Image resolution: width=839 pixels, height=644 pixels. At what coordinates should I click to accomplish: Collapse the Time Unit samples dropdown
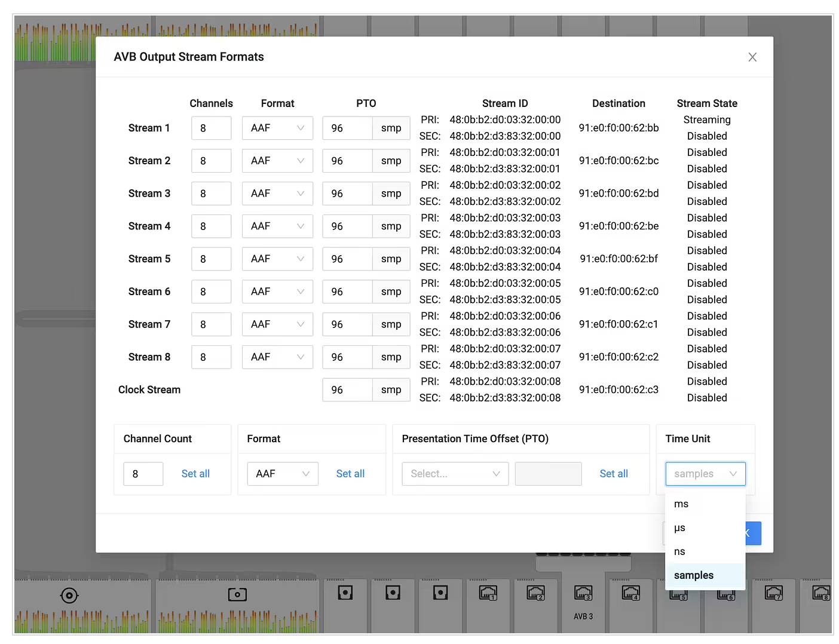706,474
